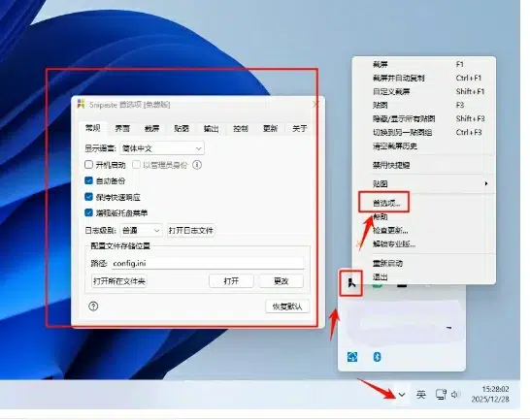The image size is (530, 420).
Task: Click the blue sync tray icon in overflow panel
Action: point(352,357)
